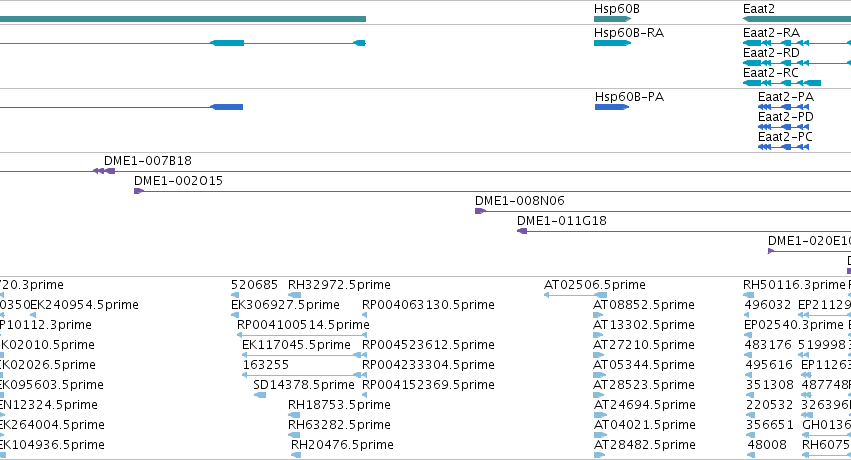
Task: Open EST AT13302.5prime
Action: pos(644,325)
